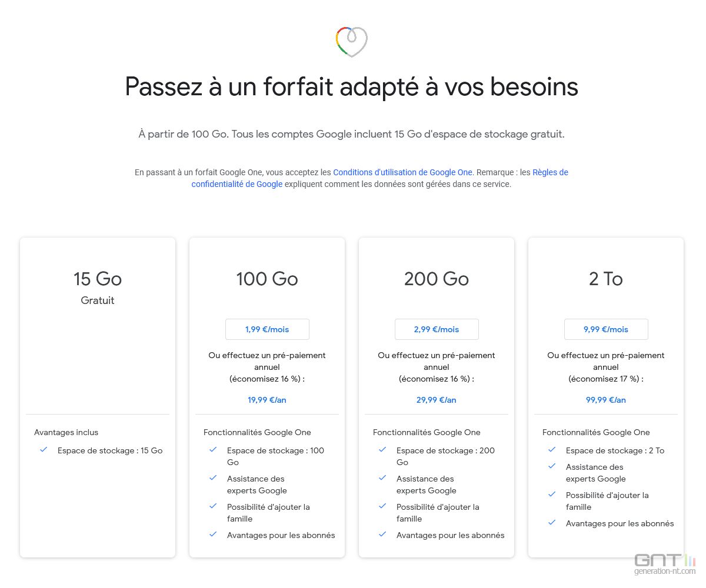706x588 pixels.
Task: Click checkmark beside 15 Go storage benefit
Action: coord(44,450)
